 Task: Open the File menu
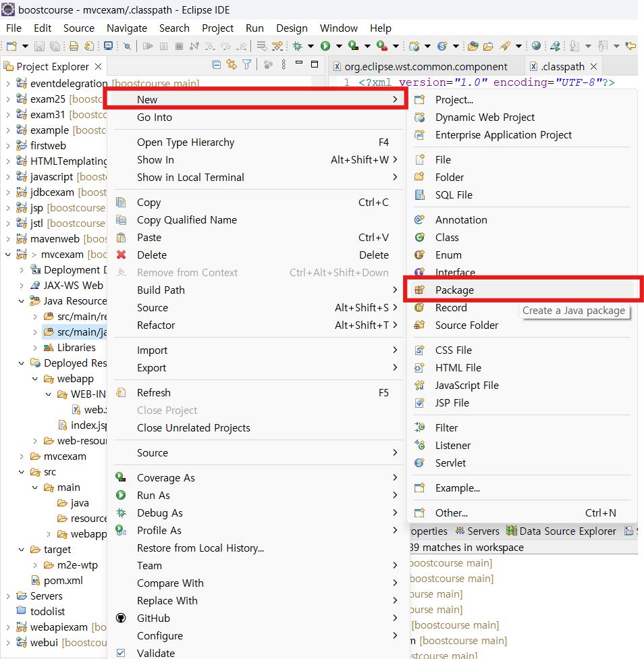[x=14, y=28]
